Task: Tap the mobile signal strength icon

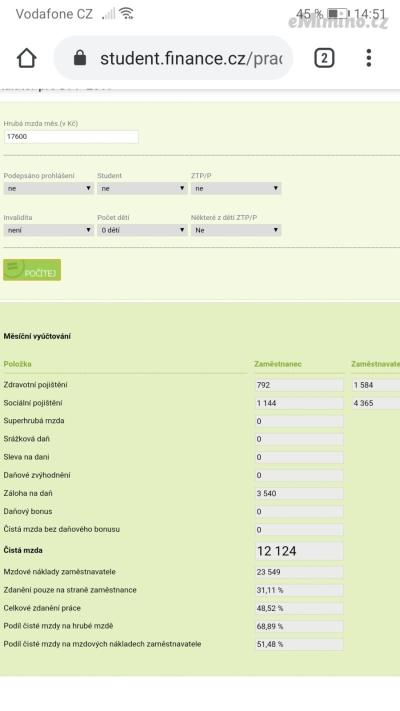Action: pyautogui.click(x=109, y=14)
